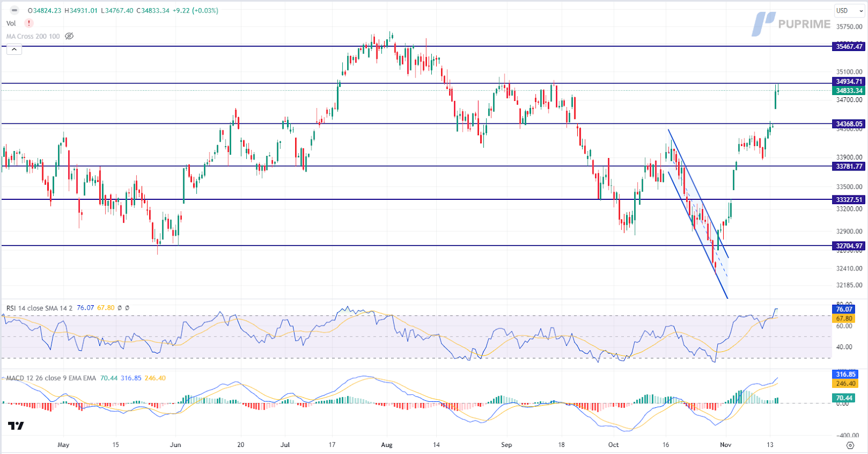
Task: Click the 33327.51 price label on axis
Action: coord(848,200)
